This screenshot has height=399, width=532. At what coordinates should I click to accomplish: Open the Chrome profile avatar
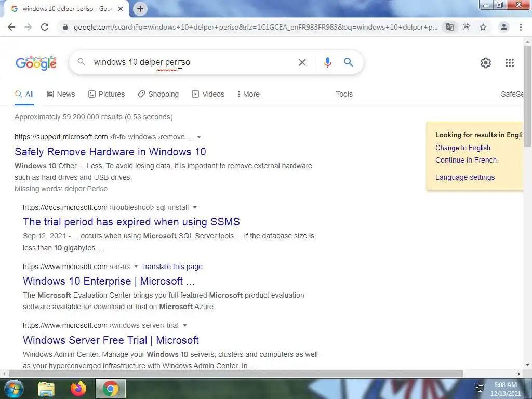[x=504, y=27]
